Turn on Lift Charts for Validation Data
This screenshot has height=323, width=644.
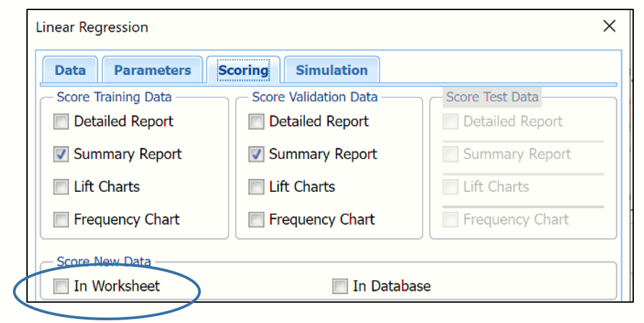pyautogui.click(x=256, y=187)
